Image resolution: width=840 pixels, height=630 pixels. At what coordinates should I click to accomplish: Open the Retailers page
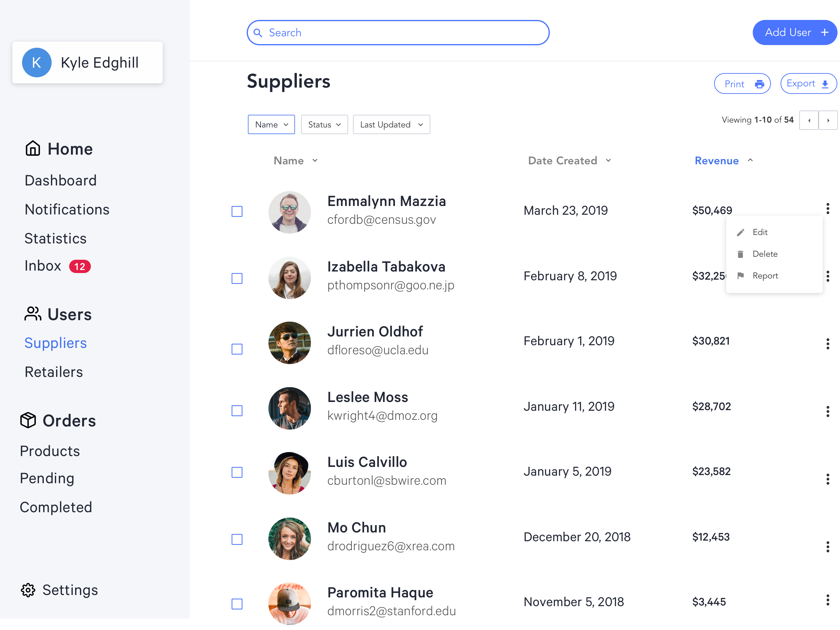pyautogui.click(x=53, y=372)
